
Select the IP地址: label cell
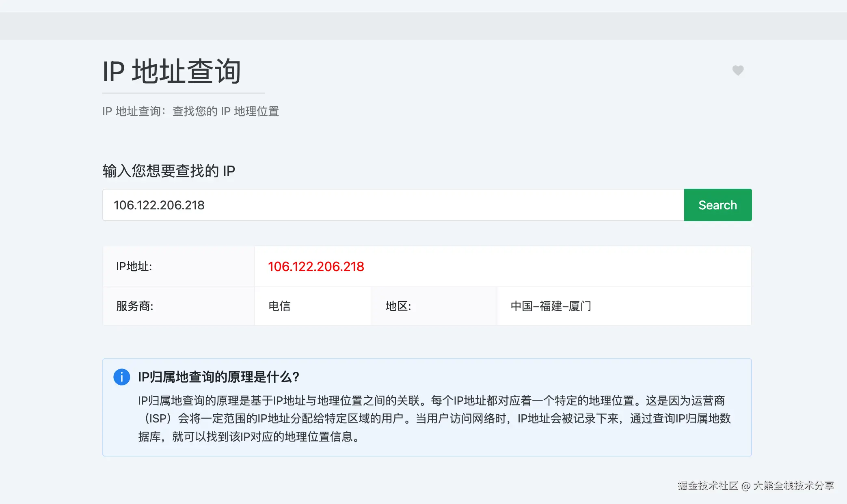pos(134,267)
